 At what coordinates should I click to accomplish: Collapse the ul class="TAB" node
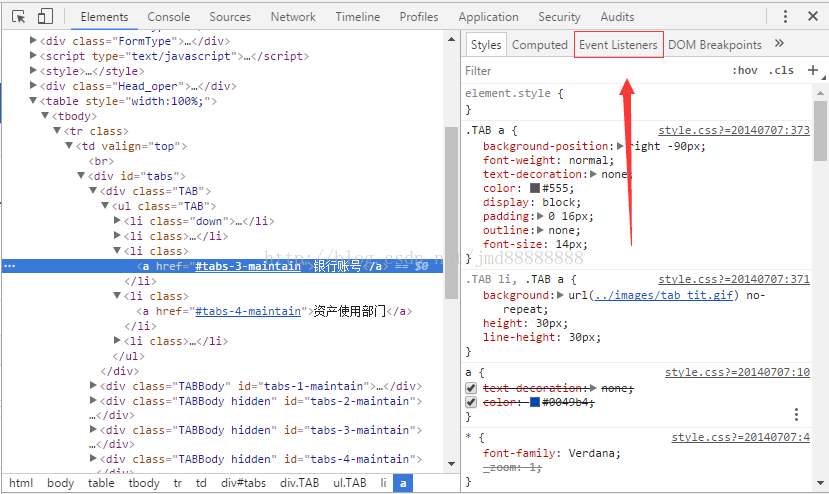pos(105,205)
